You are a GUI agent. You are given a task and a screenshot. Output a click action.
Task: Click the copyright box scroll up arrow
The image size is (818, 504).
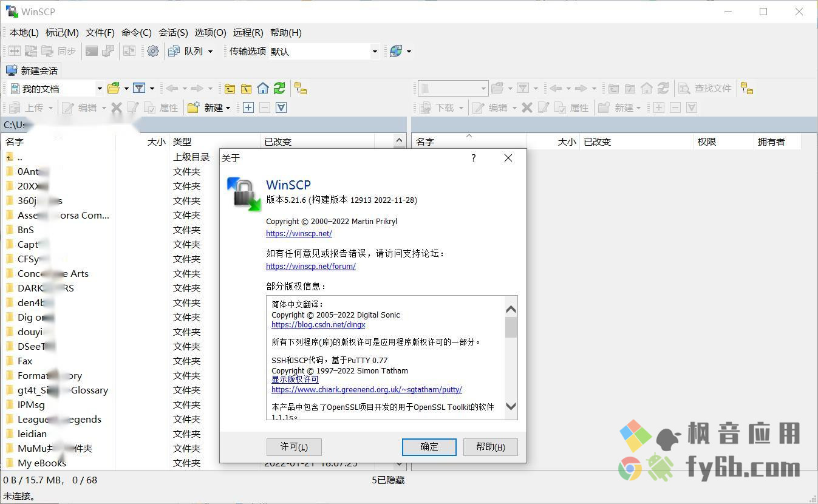point(511,309)
